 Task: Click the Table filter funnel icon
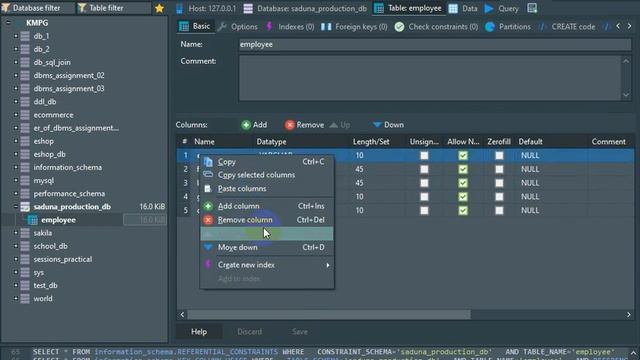[x=82, y=8]
